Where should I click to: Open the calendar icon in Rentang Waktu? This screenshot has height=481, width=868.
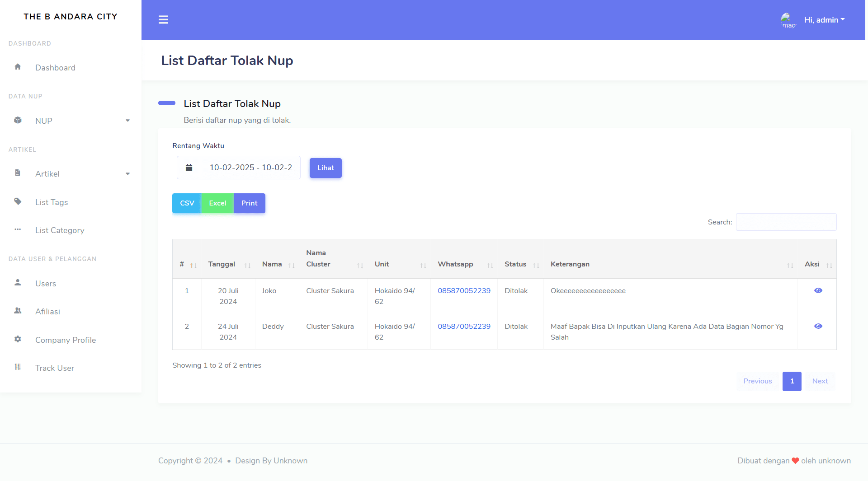pos(189,167)
